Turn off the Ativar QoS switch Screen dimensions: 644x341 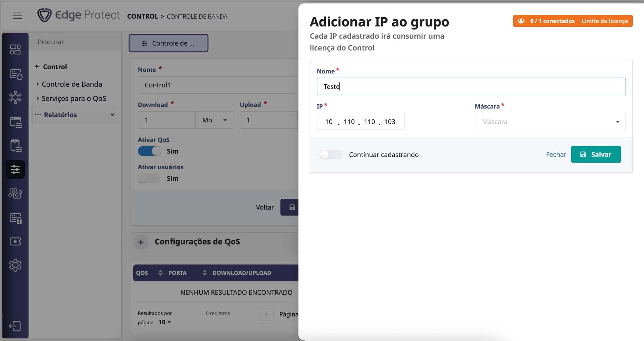click(x=149, y=151)
